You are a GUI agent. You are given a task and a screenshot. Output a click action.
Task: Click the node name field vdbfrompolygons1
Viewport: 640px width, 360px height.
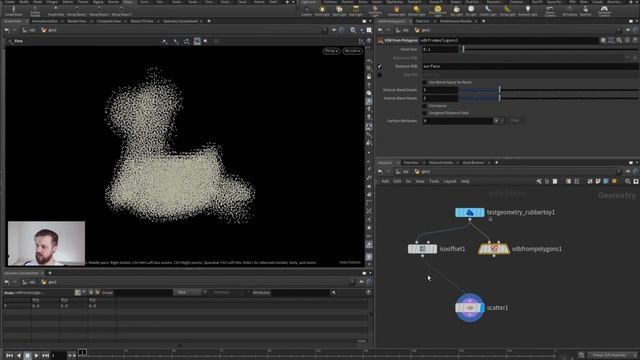[x=508, y=40]
